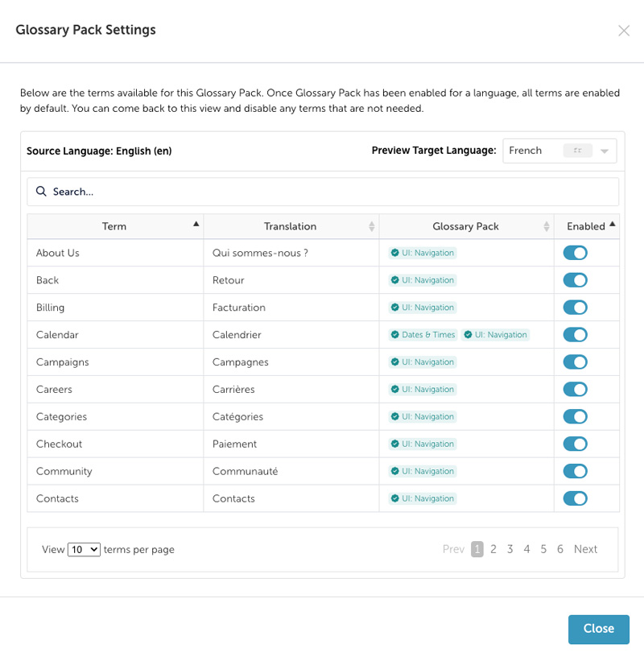This screenshot has width=644, height=661.
Task: Close dialog with the X icon
Action: [623, 31]
